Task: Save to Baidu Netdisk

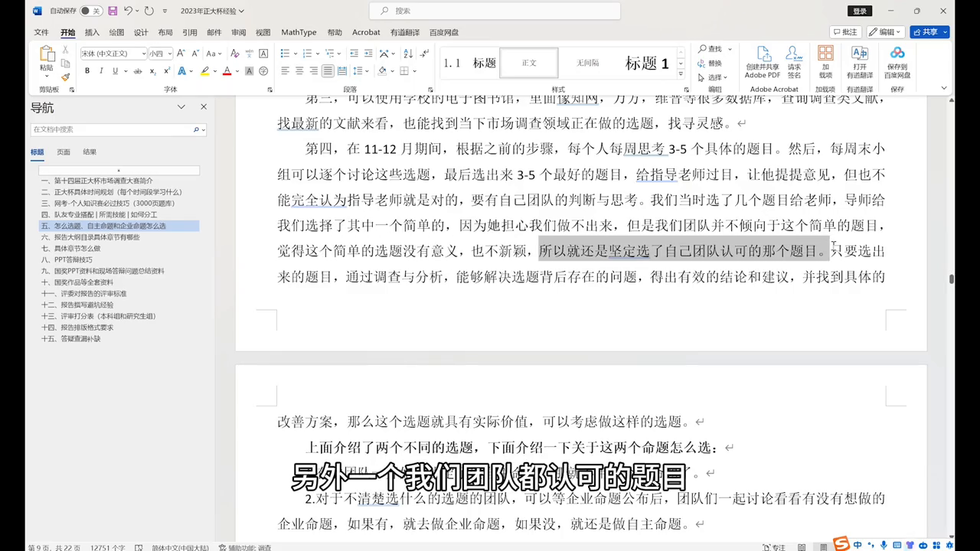Action: (x=897, y=62)
